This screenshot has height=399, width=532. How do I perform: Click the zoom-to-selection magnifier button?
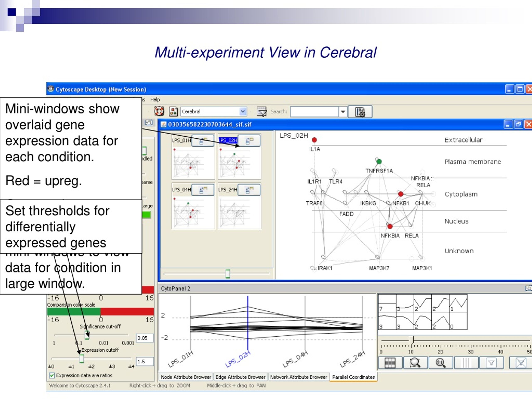pos(415,363)
